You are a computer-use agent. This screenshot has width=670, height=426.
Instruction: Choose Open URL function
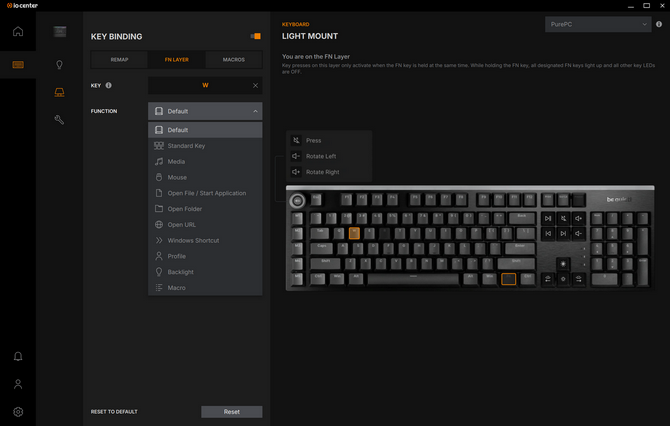click(x=205, y=225)
